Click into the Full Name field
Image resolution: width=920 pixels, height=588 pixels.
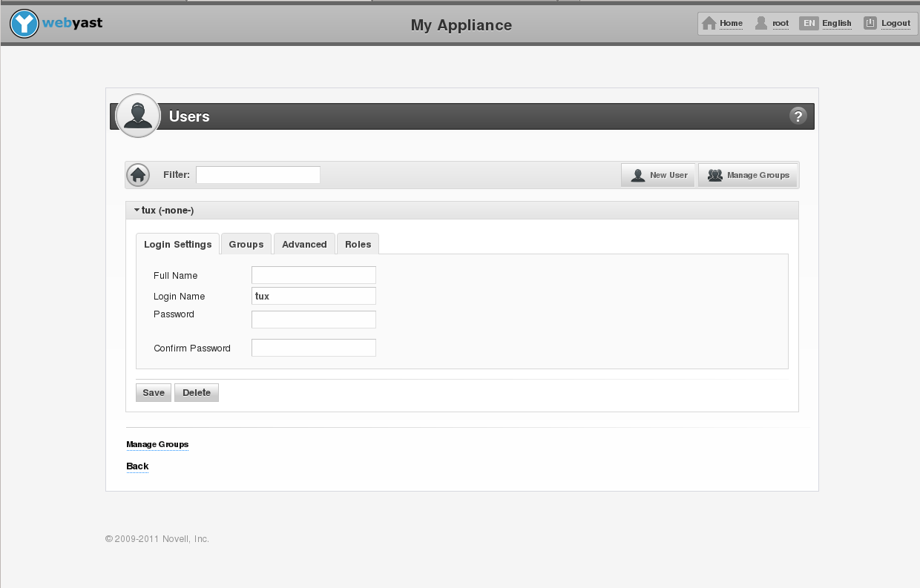click(314, 275)
